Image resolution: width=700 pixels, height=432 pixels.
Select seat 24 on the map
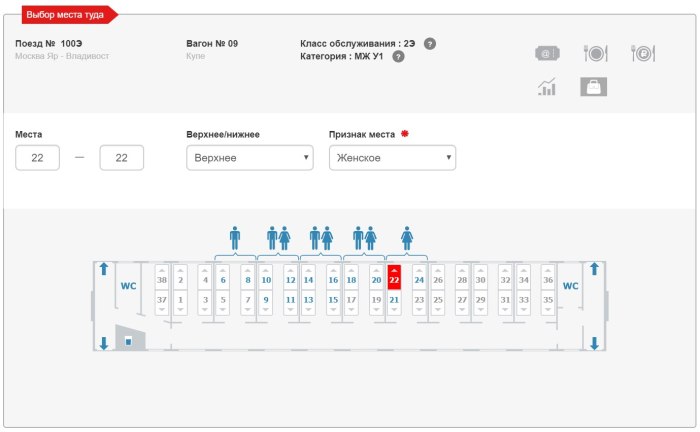[x=419, y=277]
